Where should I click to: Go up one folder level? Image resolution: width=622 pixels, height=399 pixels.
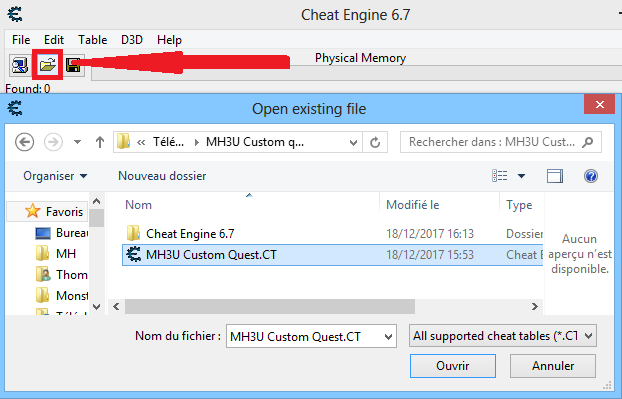(100, 142)
